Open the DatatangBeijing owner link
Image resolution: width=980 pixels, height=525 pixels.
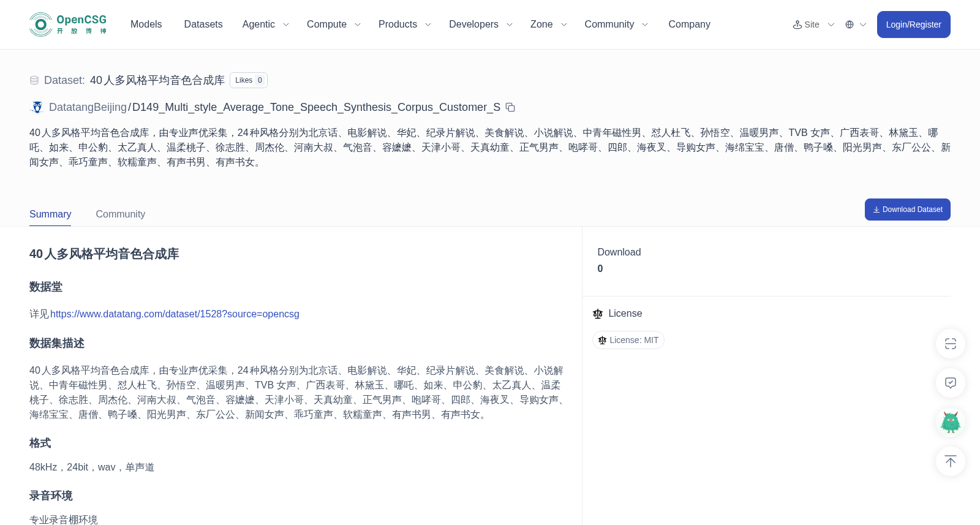pos(88,107)
